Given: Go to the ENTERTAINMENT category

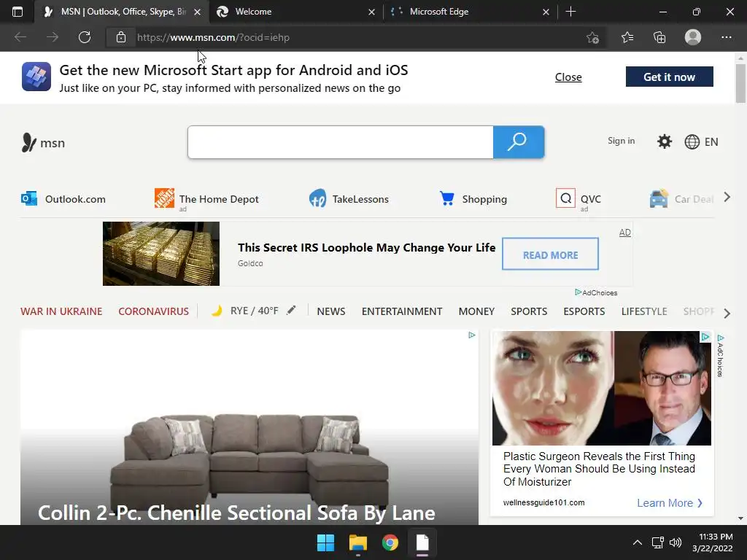Looking at the screenshot, I should 402,311.
